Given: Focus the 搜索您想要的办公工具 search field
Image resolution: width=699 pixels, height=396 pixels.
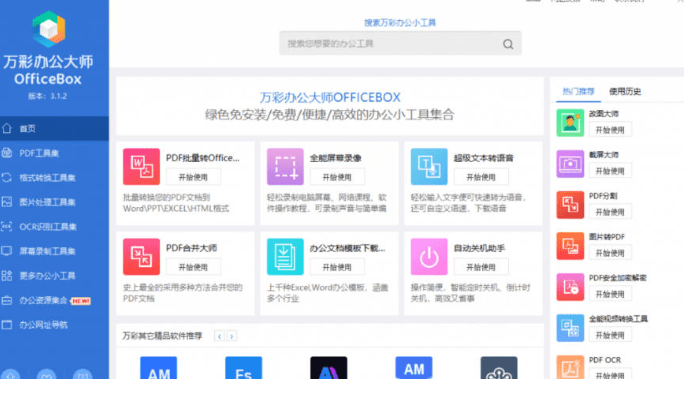Looking at the screenshot, I should click(400, 43).
